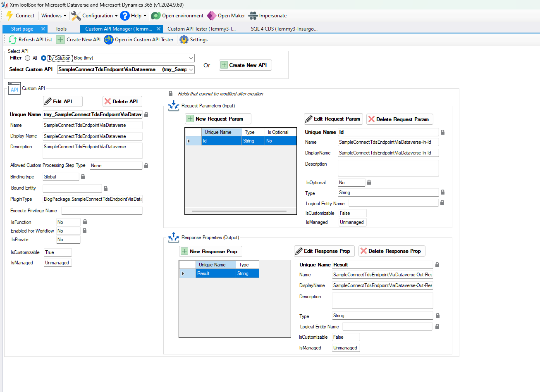This screenshot has height=392, width=540.
Task: Click the Custom API group icon
Action: (x=14, y=89)
